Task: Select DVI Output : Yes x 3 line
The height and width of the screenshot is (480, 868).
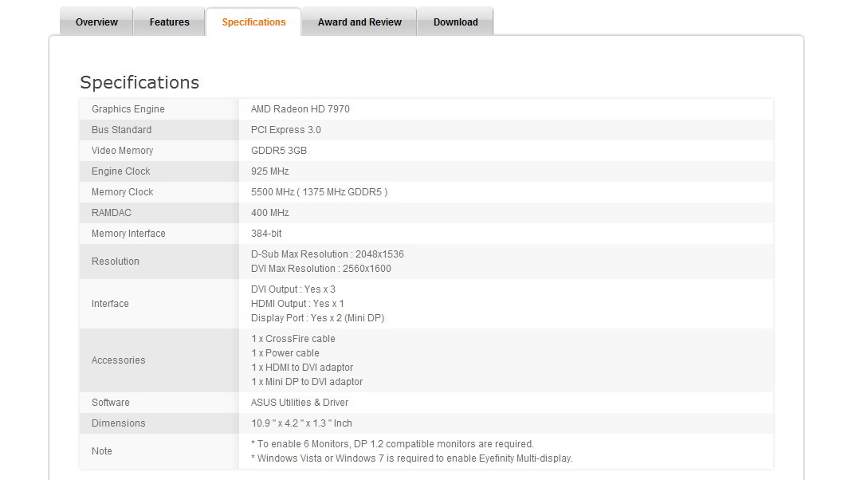Action: click(x=293, y=289)
